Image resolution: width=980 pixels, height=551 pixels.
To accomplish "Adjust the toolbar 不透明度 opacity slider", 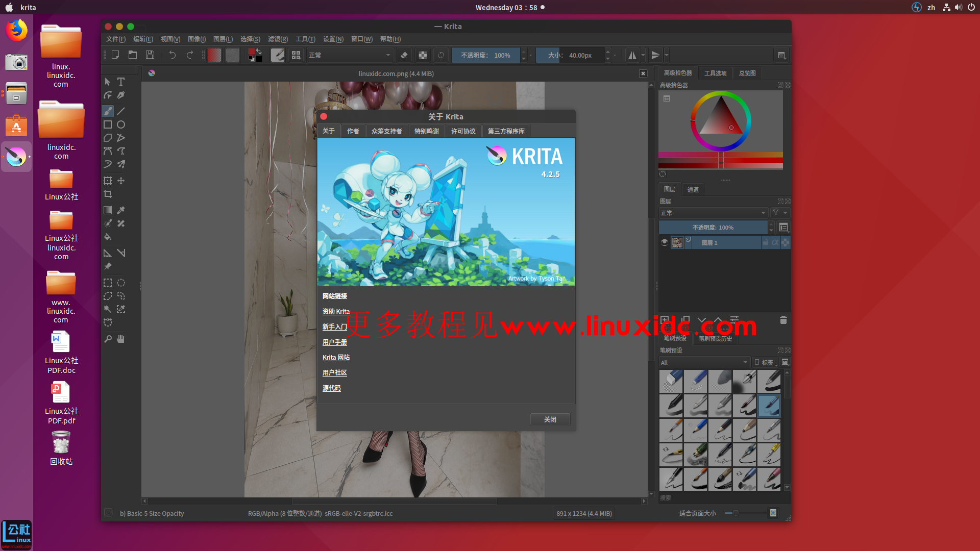I will click(485, 55).
